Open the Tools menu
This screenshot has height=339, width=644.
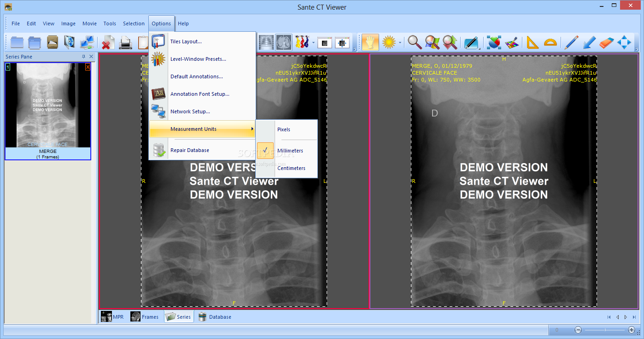110,23
